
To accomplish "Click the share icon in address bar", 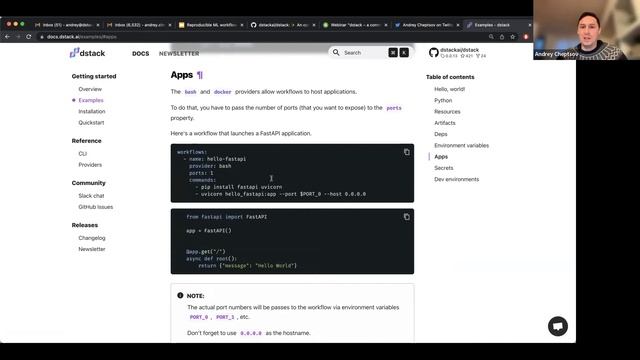I will pyautogui.click(x=502, y=37).
